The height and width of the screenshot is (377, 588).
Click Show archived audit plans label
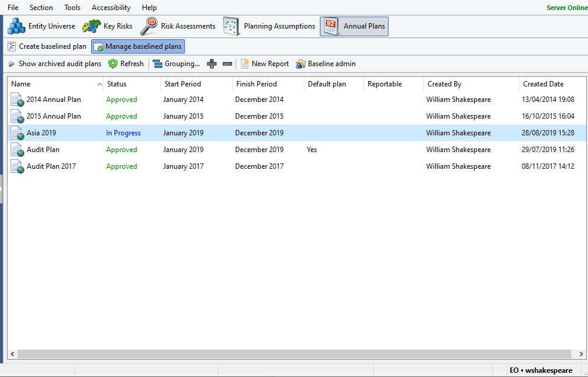[x=60, y=64]
